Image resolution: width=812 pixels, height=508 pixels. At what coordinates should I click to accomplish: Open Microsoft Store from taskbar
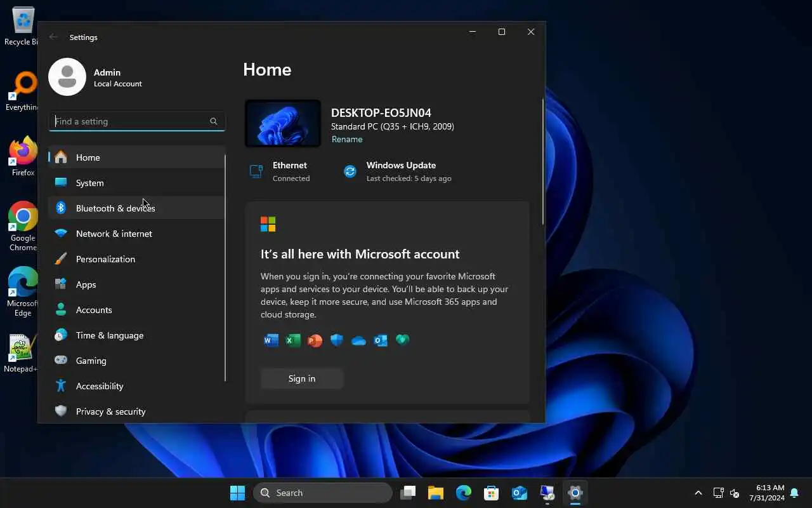click(492, 493)
